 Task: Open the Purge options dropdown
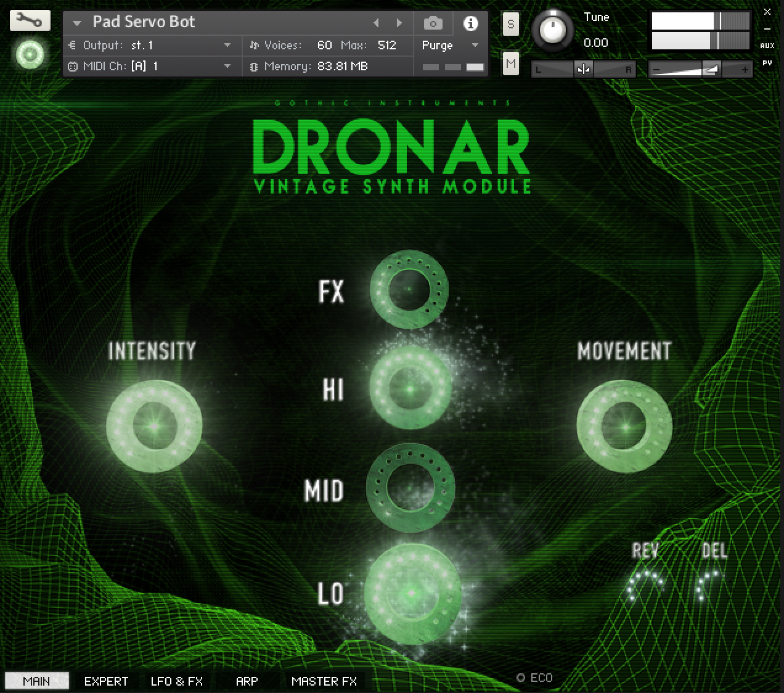475,44
